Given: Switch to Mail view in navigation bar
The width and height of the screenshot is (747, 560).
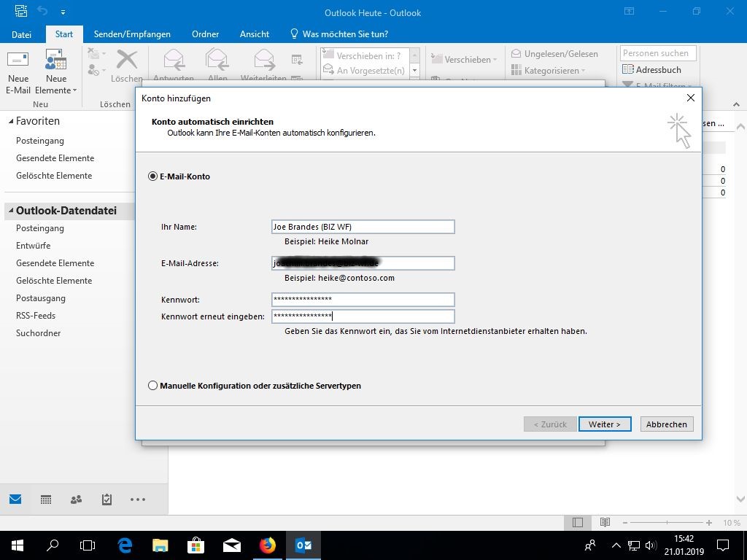Looking at the screenshot, I should pos(15,499).
